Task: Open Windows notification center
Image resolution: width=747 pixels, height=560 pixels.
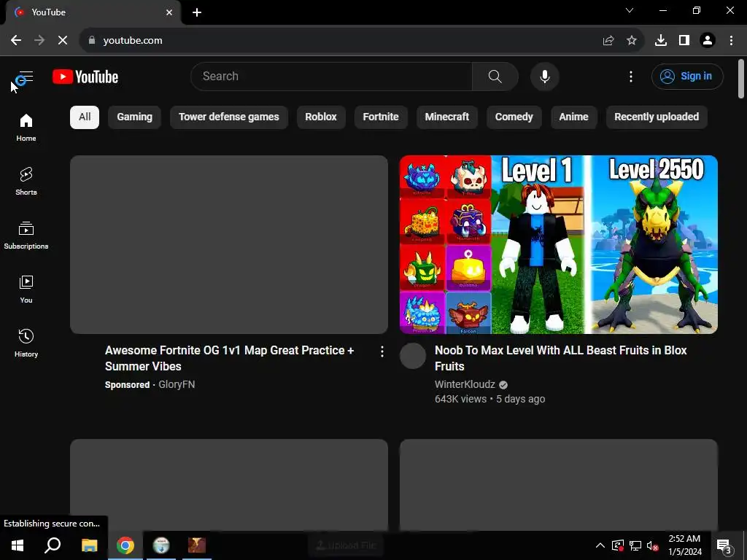Action: [724, 545]
